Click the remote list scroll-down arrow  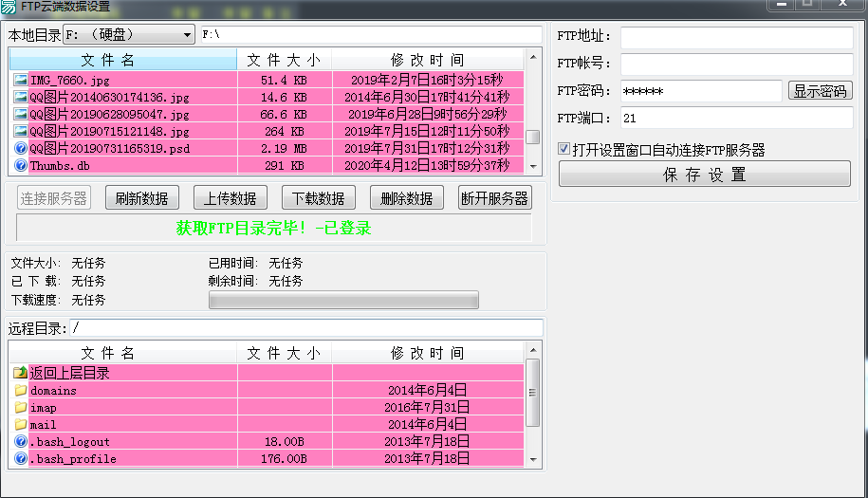click(533, 459)
